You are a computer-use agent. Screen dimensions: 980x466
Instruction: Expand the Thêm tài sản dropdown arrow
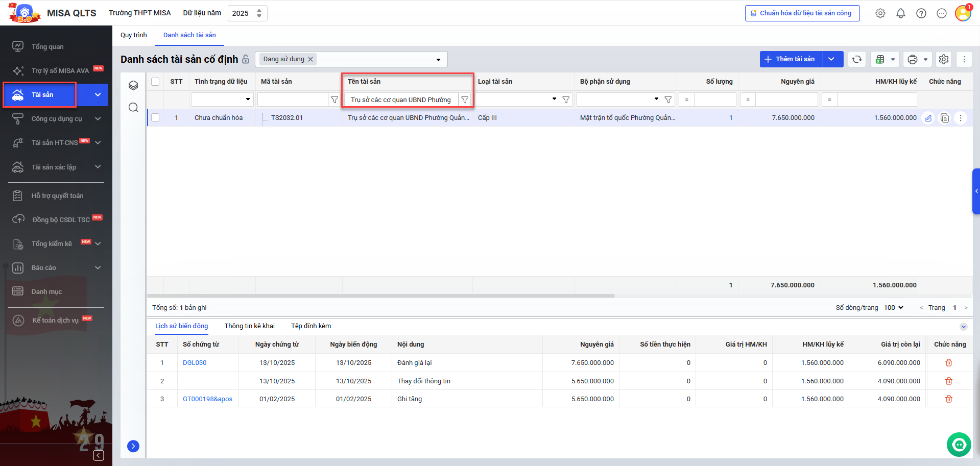click(832, 59)
